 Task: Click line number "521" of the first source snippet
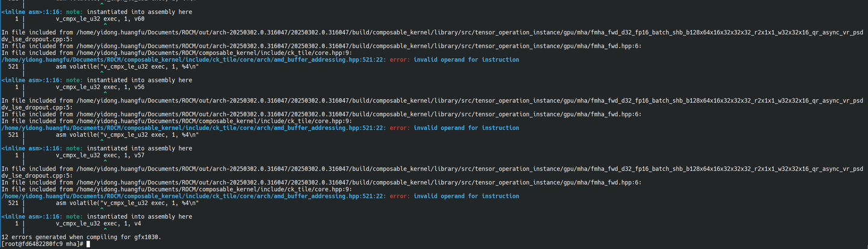(13, 67)
